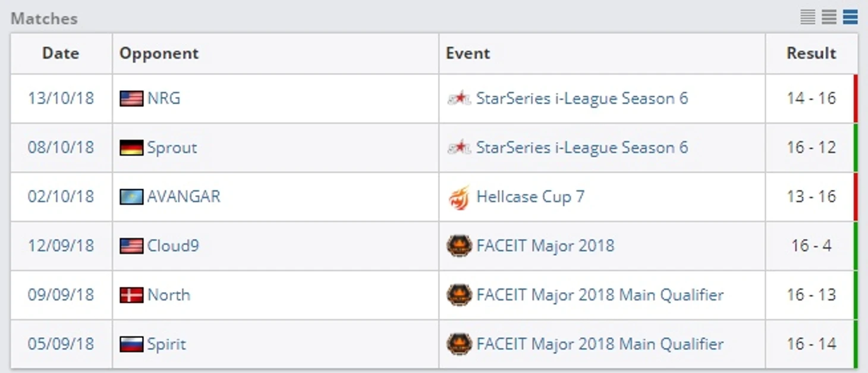The height and width of the screenshot is (373, 868).
Task: Open FACEIT Major 2018 Main Qualifier against Spirit
Action: pyautogui.click(x=600, y=344)
